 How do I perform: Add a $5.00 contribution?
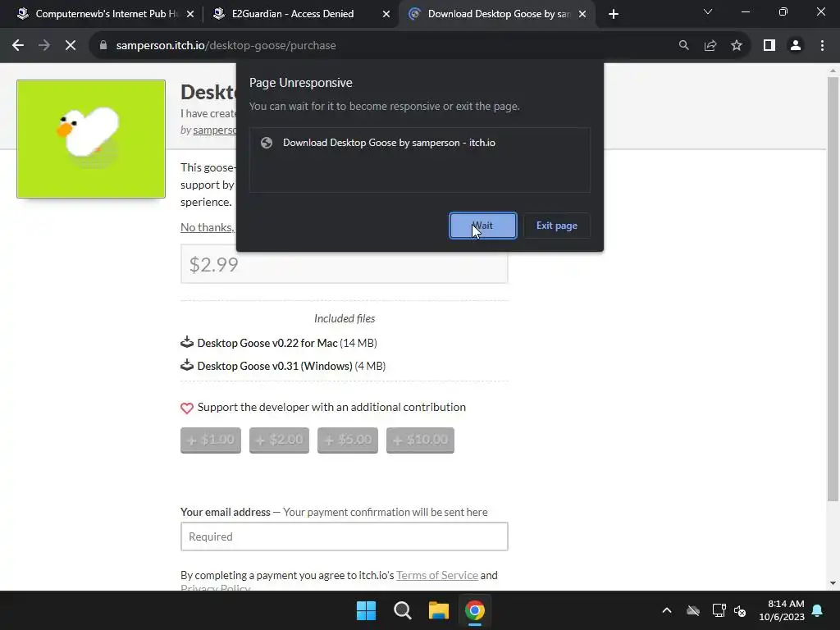click(x=348, y=440)
